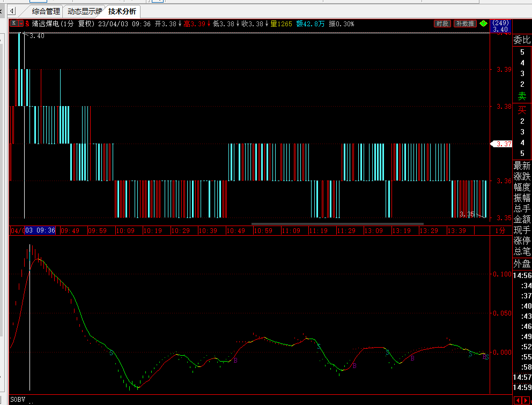Screen dimensions: 532x405
Task: Click the red 买 buy label
Action: pos(522,110)
